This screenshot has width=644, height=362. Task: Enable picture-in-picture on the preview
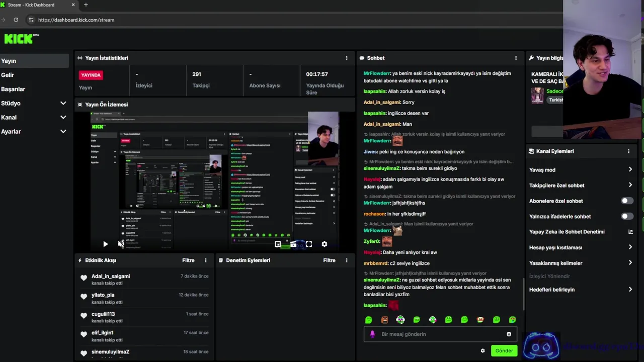pos(278,244)
